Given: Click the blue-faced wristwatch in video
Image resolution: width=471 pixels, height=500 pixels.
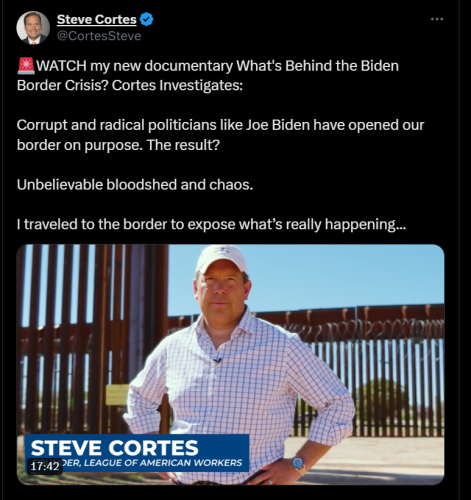Looking at the screenshot, I should click(x=298, y=463).
